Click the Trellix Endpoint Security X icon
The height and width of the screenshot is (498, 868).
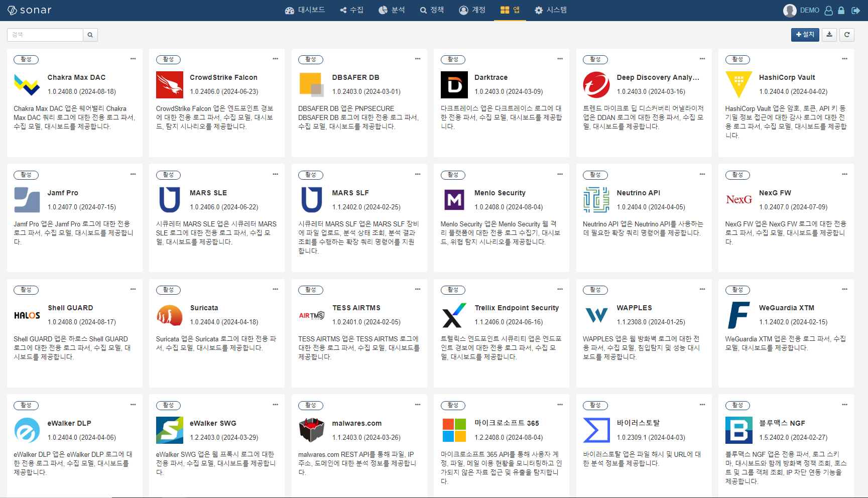[454, 315]
